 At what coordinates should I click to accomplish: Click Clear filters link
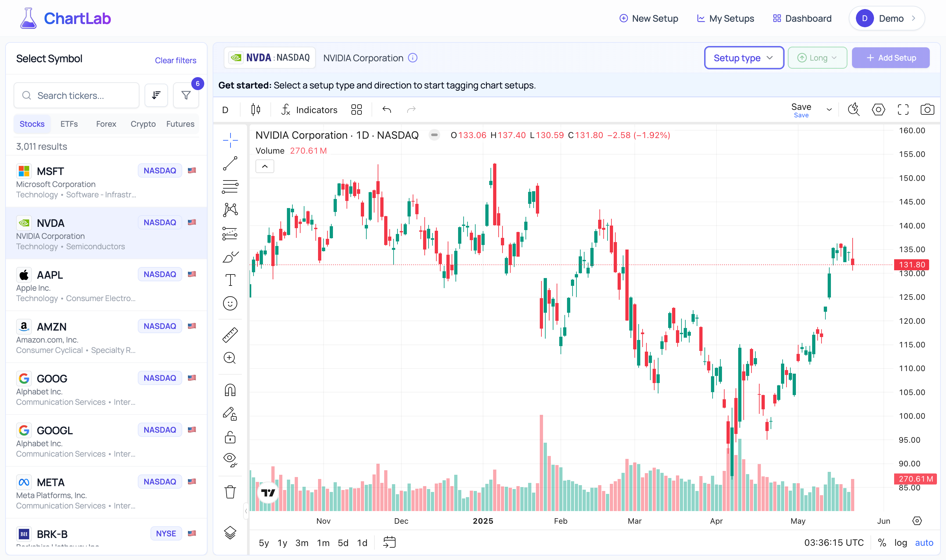tap(175, 60)
